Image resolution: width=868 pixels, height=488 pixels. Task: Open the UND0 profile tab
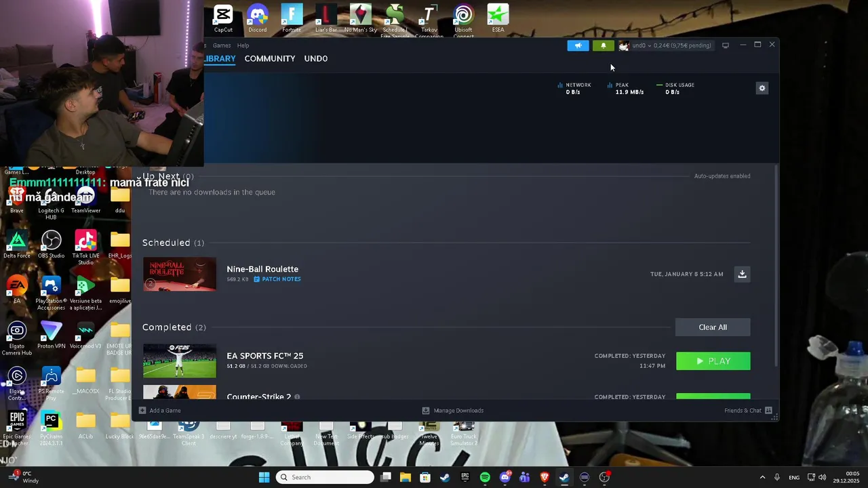pos(316,58)
